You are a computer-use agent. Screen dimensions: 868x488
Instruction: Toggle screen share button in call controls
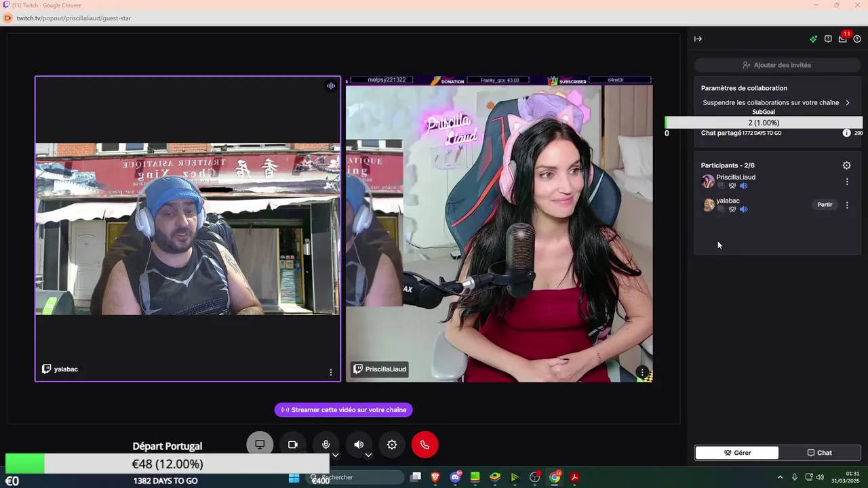tap(260, 445)
